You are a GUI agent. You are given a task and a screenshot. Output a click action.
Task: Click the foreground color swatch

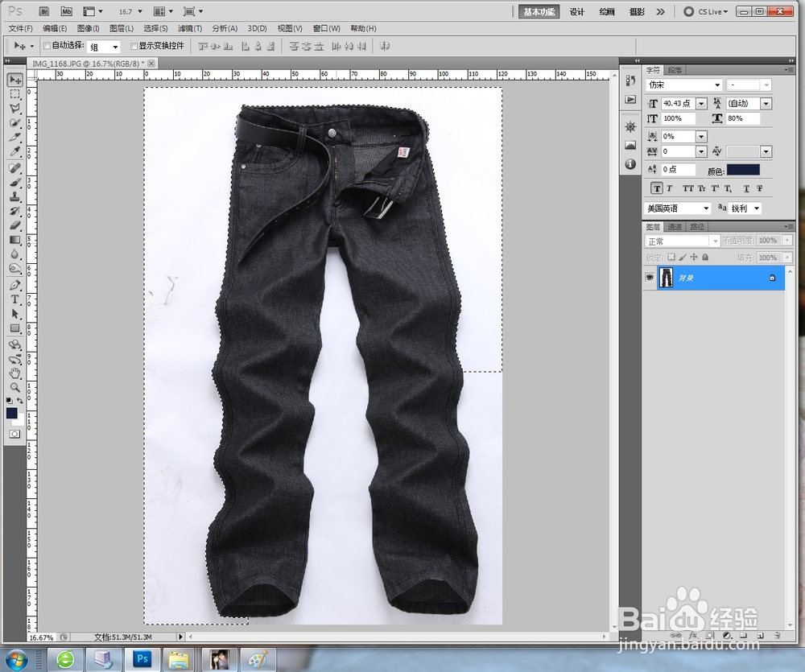tap(12, 414)
